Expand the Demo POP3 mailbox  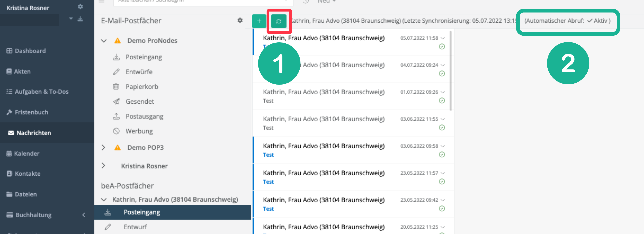pos(103,148)
